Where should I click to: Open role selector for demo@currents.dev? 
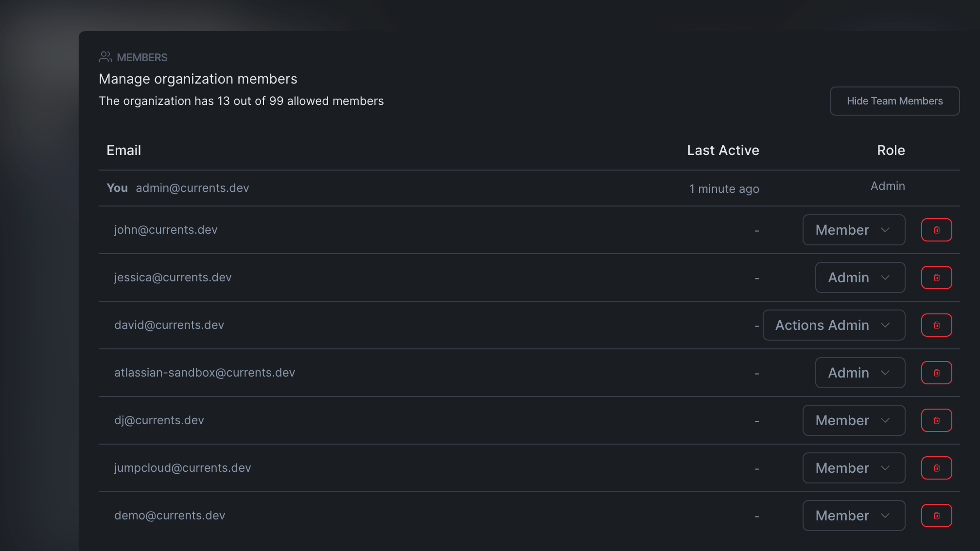pyautogui.click(x=854, y=516)
